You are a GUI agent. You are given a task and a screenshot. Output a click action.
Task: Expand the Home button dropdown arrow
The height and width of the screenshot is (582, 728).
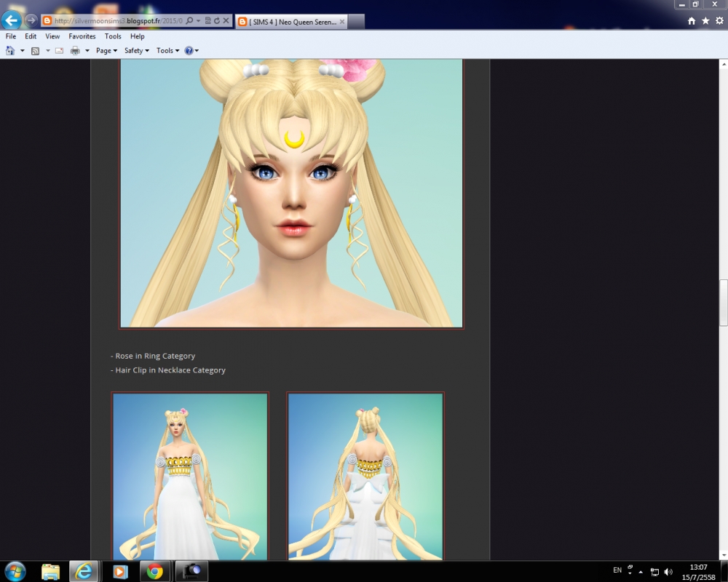click(22, 51)
